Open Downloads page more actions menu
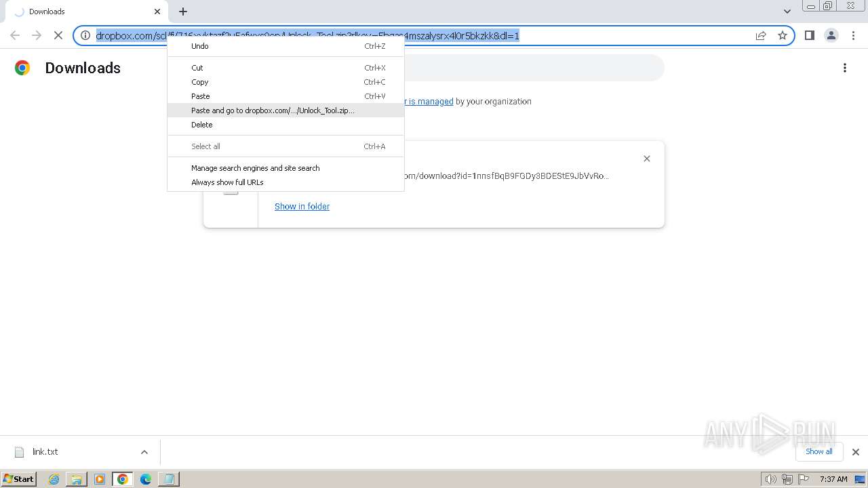Image resolution: width=868 pixels, height=488 pixels. (x=845, y=68)
